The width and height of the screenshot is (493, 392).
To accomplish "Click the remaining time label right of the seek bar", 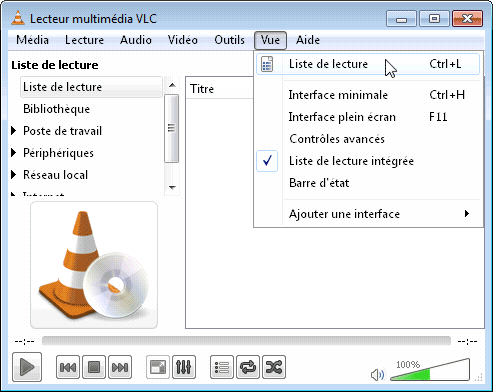I will (x=467, y=341).
